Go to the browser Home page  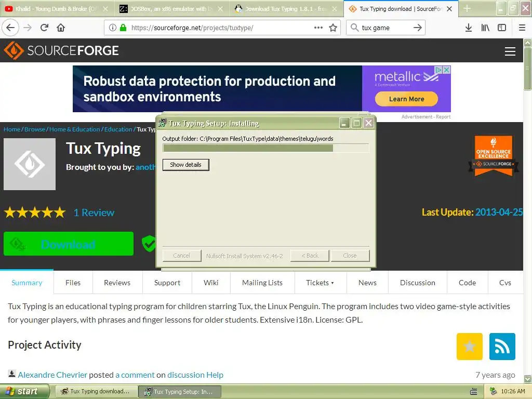61,28
